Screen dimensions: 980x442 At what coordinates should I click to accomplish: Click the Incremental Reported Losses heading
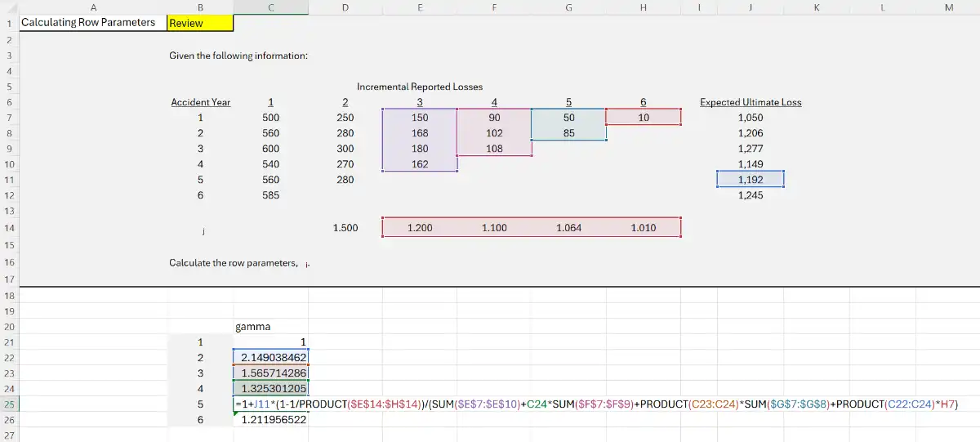pos(419,87)
